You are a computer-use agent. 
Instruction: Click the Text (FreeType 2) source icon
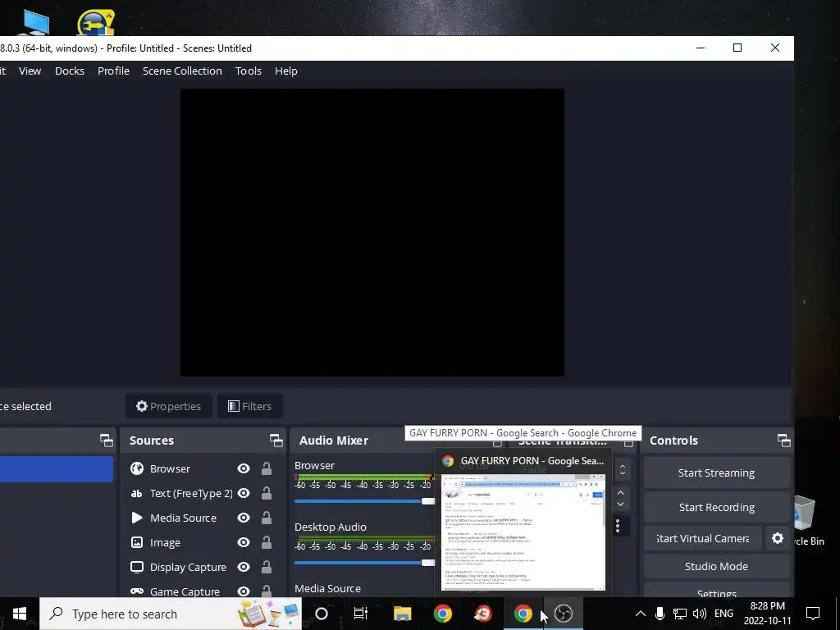tap(137, 493)
